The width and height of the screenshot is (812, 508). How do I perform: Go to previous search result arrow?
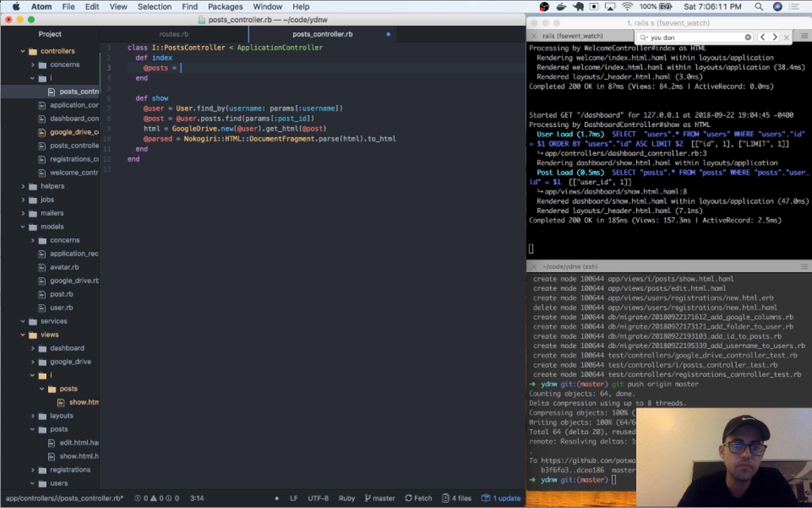click(763, 37)
